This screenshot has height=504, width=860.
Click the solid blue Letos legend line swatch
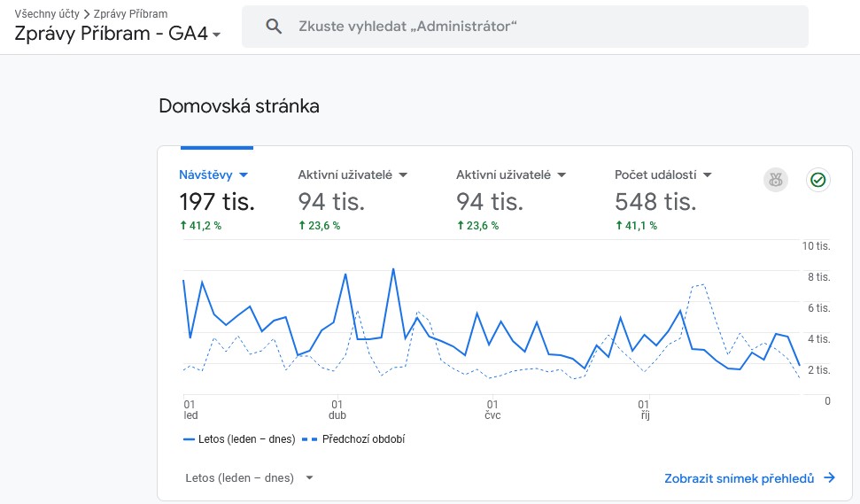tap(189, 439)
